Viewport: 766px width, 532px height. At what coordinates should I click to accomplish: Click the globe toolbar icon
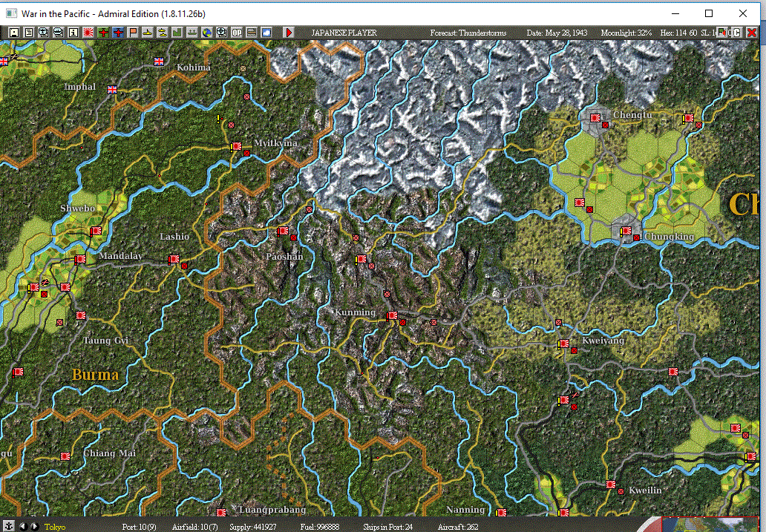pos(207,33)
